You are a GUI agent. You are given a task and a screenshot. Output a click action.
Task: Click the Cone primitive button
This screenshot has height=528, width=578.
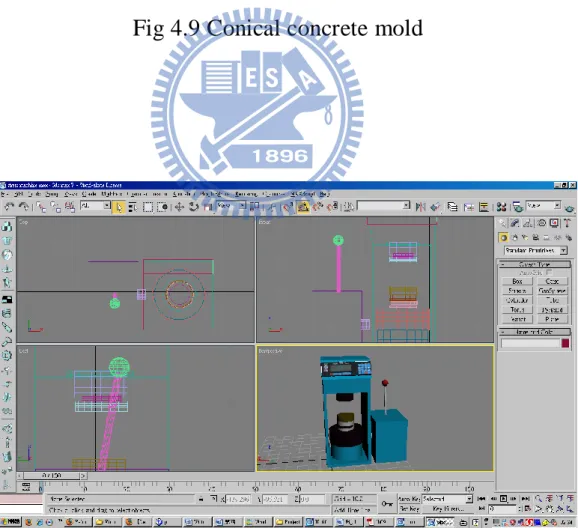(552, 281)
